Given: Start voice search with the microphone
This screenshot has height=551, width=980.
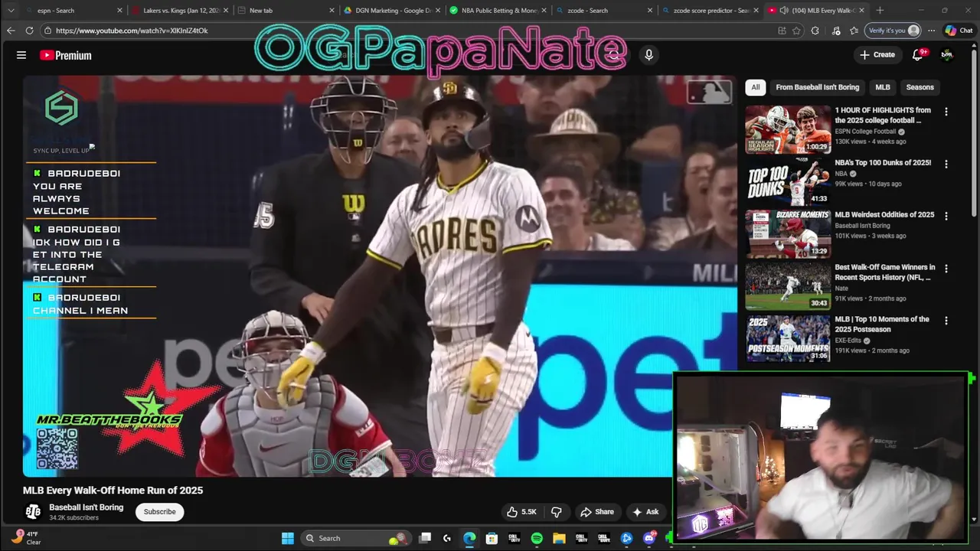Looking at the screenshot, I should 648,55.
